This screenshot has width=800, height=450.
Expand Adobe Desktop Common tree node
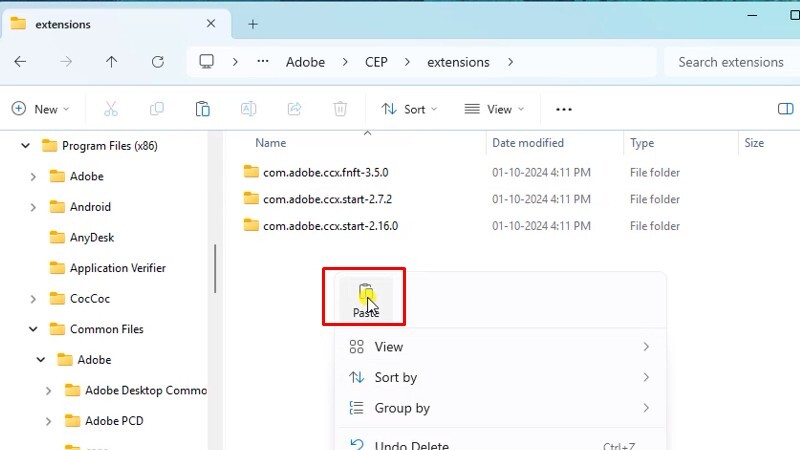point(48,391)
